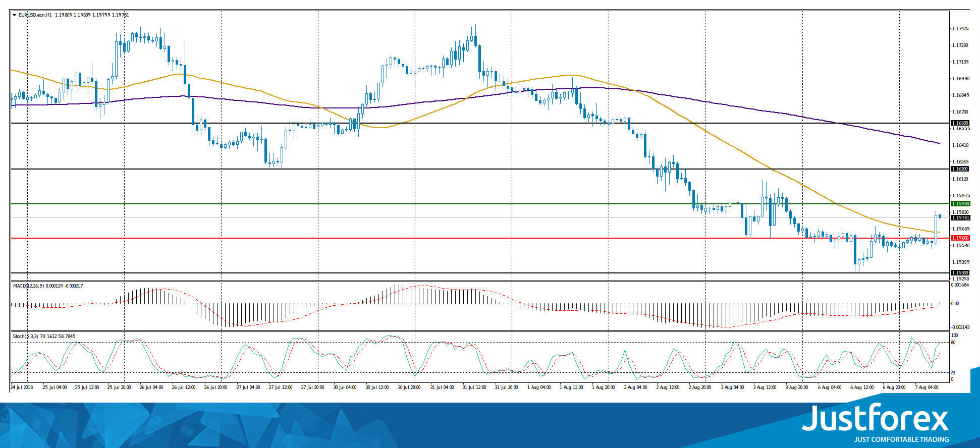The height and width of the screenshot is (448, 980).
Task: Click the Stochastic scale value 100
Action: point(954,335)
